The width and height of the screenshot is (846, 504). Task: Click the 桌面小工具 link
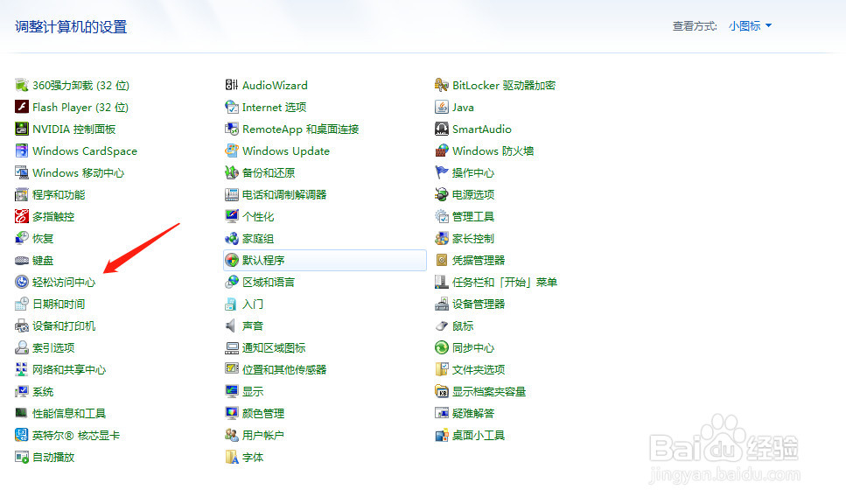(479, 436)
